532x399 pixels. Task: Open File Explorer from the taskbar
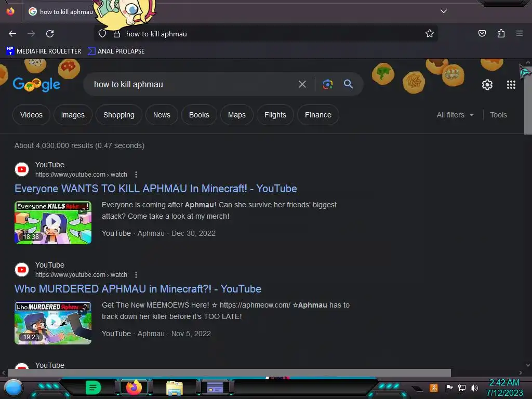175,388
